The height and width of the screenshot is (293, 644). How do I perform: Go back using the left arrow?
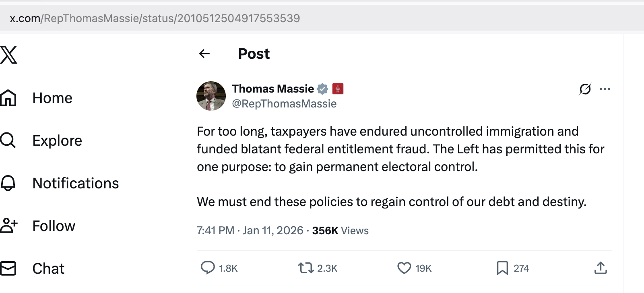pyautogui.click(x=204, y=54)
